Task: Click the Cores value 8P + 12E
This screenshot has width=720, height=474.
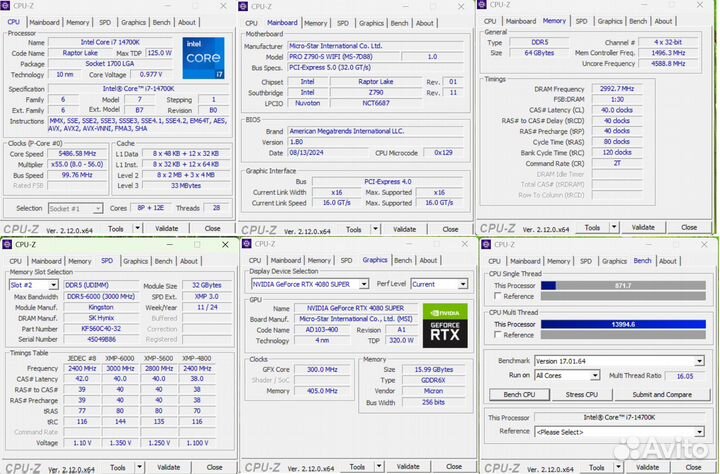Action: coord(150,208)
